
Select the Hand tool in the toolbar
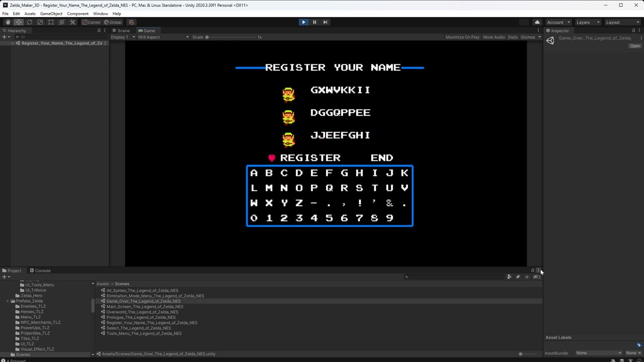click(x=8, y=22)
